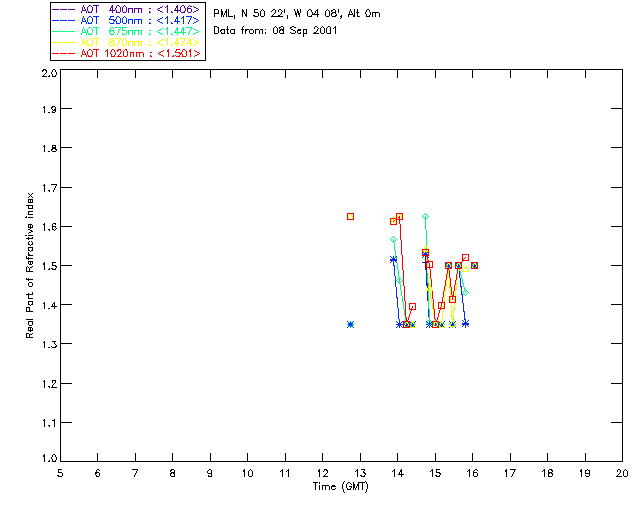Click the time-axis tick label 20
The height and width of the screenshot is (512, 640).
click(x=622, y=473)
